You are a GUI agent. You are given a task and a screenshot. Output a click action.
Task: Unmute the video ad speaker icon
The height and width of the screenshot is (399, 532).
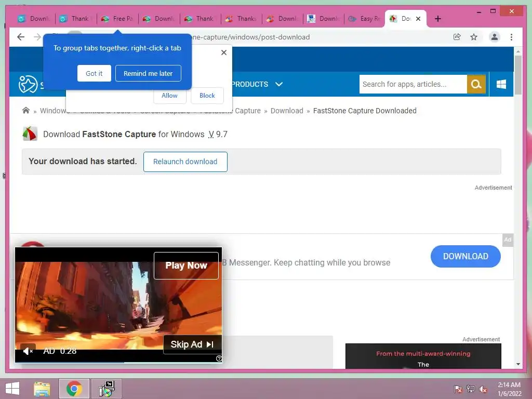pos(28,351)
